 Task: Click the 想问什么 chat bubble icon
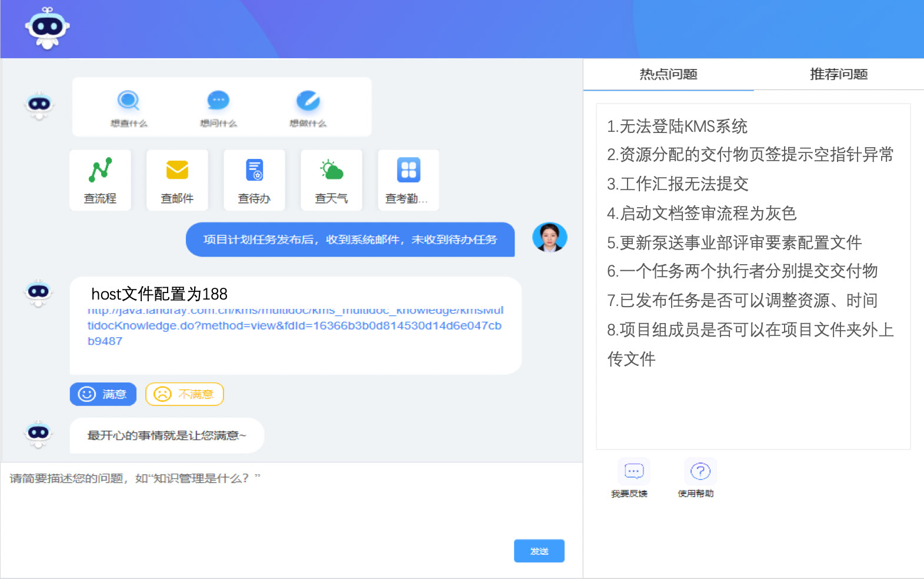[x=218, y=101]
